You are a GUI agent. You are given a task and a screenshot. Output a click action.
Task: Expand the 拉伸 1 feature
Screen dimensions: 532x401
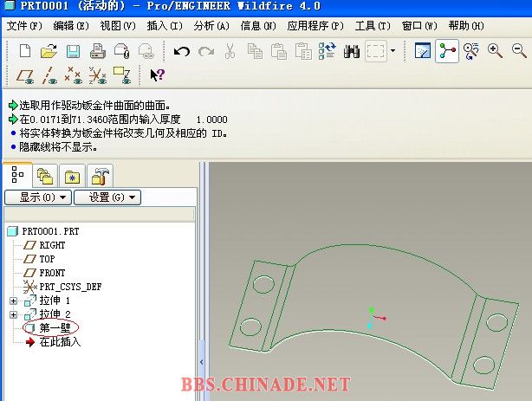pos(13,301)
